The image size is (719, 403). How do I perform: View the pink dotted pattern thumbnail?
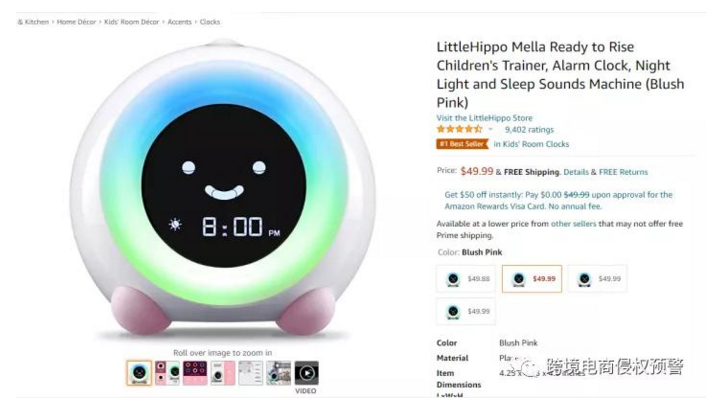pyautogui.click(x=195, y=373)
